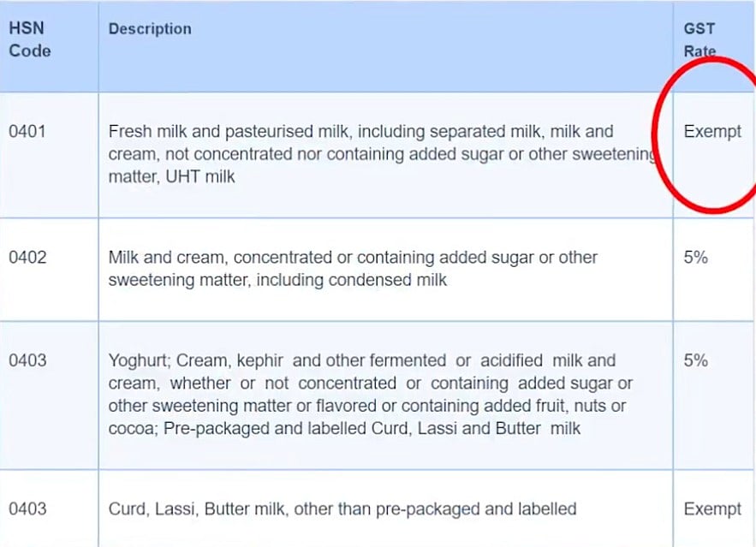
Task: Click the "HSN Code" column header
Action: point(30,39)
